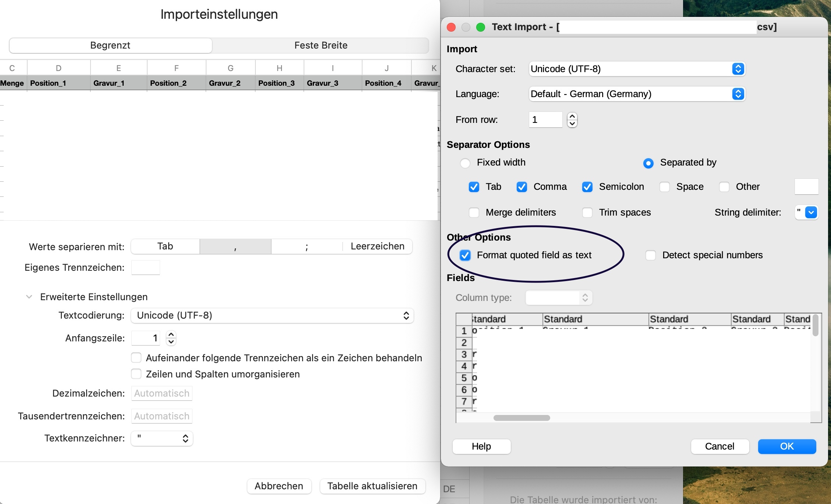Click the OK button
831x504 pixels.
pos(786,446)
